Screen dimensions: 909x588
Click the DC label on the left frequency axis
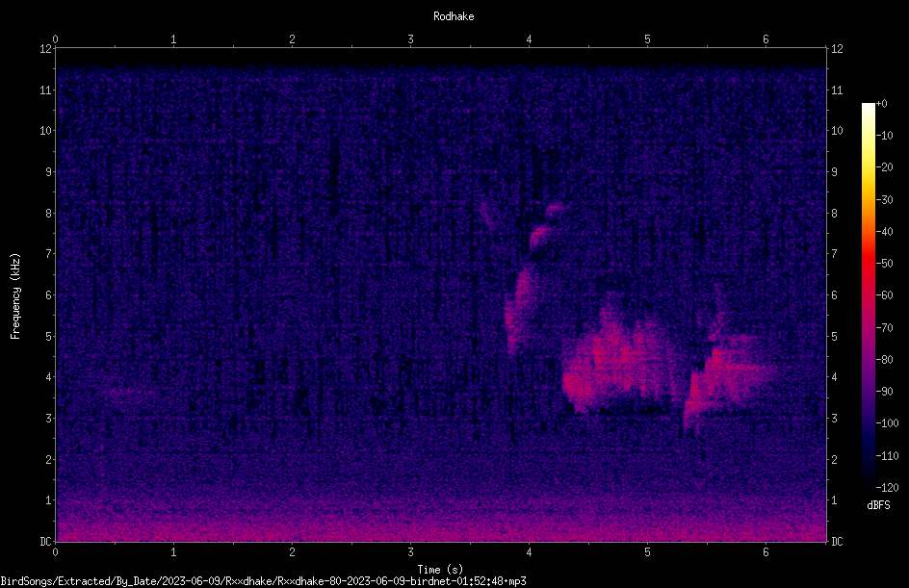[45, 542]
